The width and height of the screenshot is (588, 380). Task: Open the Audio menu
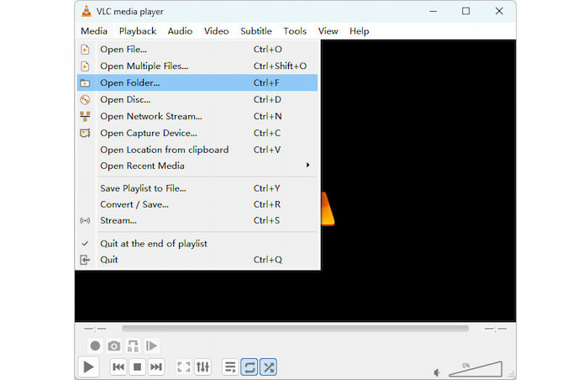pyautogui.click(x=180, y=31)
